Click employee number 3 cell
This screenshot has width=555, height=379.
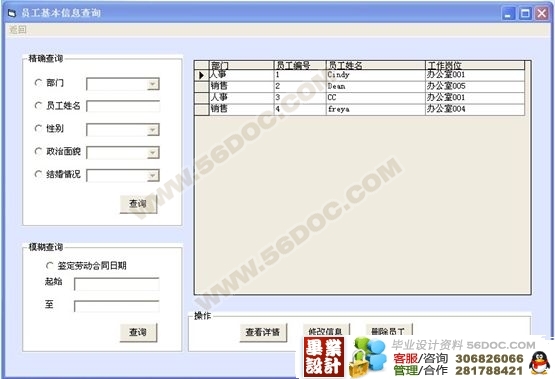pos(300,98)
